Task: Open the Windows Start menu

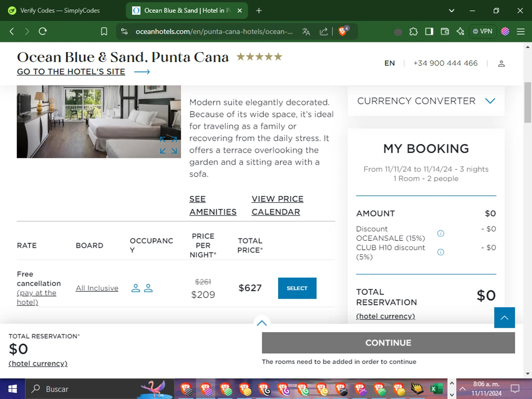Action: tap(12, 389)
